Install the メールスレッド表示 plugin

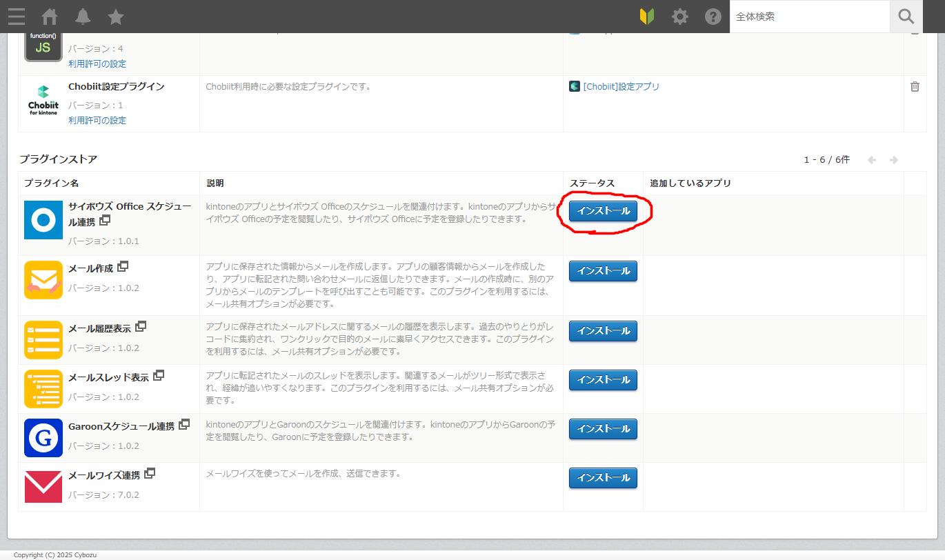coord(603,380)
